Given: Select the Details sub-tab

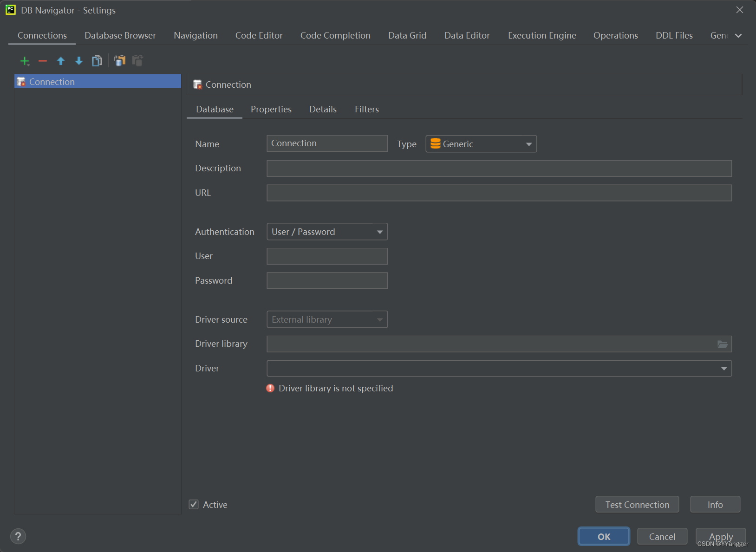Looking at the screenshot, I should 323,110.
